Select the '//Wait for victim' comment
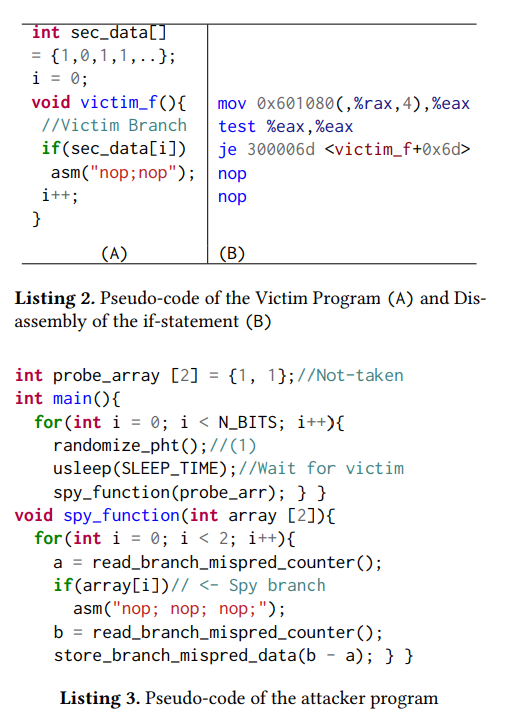Image resolution: width=513 pixels, height=726 pixels. click(x=321, y=469)
